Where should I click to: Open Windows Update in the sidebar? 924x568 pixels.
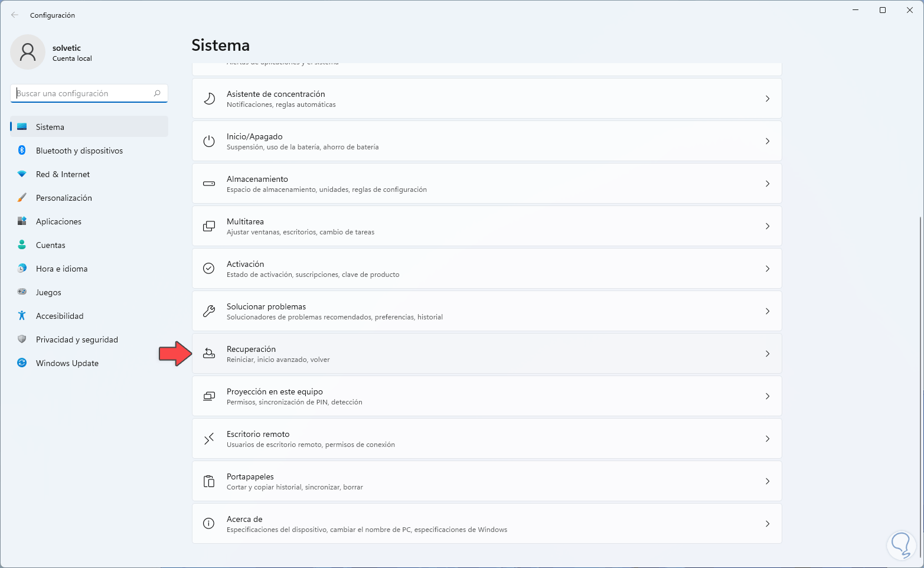67,363
